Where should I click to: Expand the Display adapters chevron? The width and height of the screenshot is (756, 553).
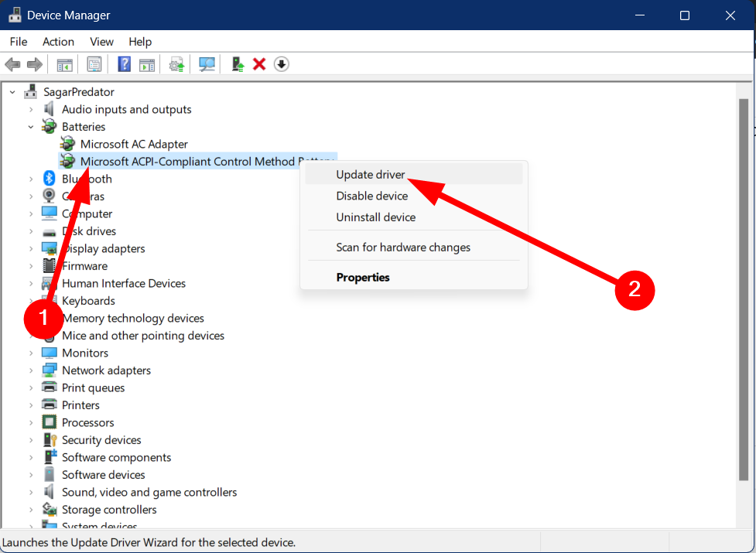31,248
